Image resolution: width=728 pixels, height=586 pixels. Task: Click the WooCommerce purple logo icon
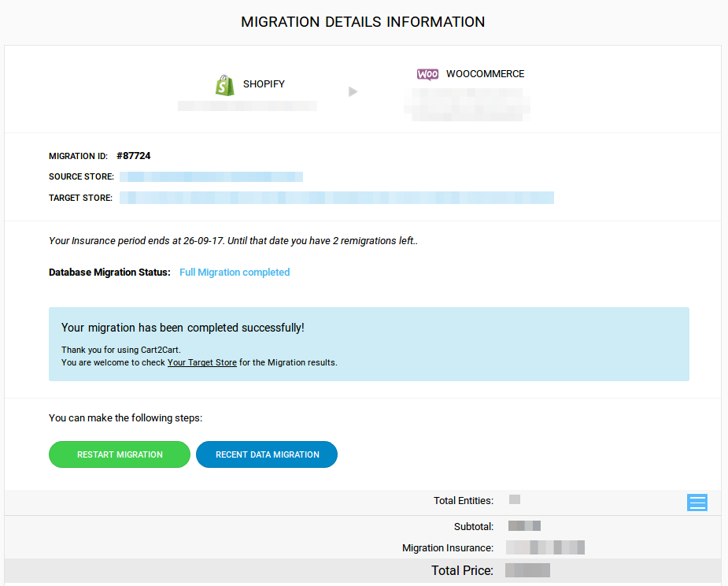427,74
